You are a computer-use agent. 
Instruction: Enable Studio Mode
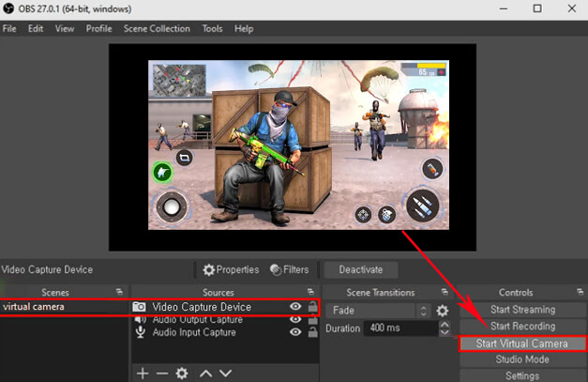click(522, 359)
